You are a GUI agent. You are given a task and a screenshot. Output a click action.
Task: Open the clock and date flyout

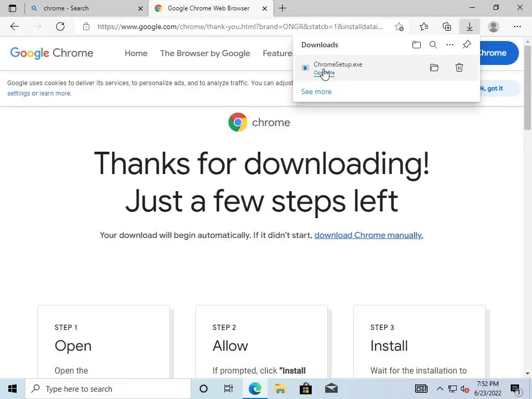(x=487, y=389)
